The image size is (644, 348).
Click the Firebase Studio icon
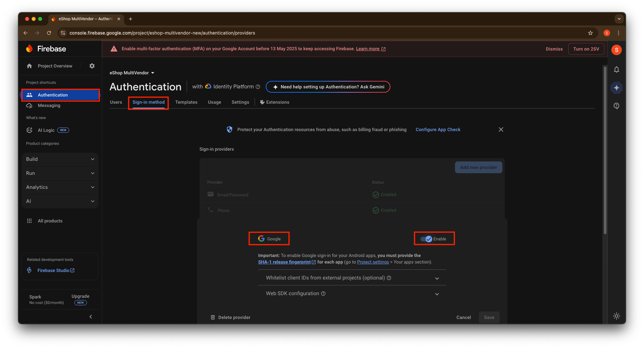pyautogui.click(x=29, y=270)
